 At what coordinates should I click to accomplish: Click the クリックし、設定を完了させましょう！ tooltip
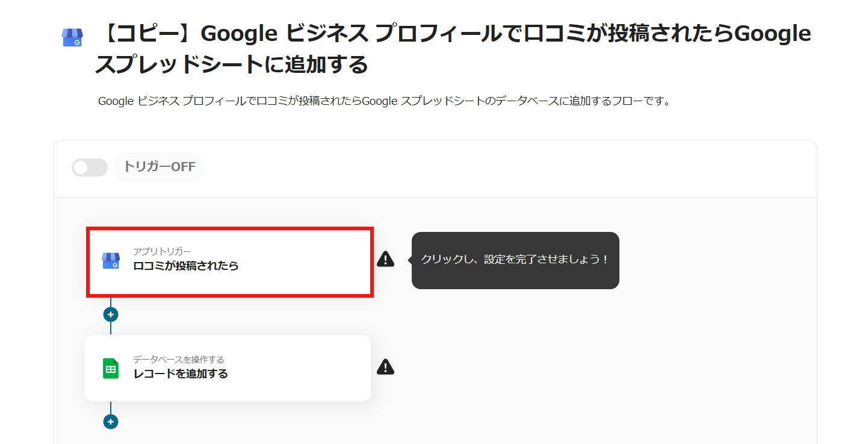[515, 260]
